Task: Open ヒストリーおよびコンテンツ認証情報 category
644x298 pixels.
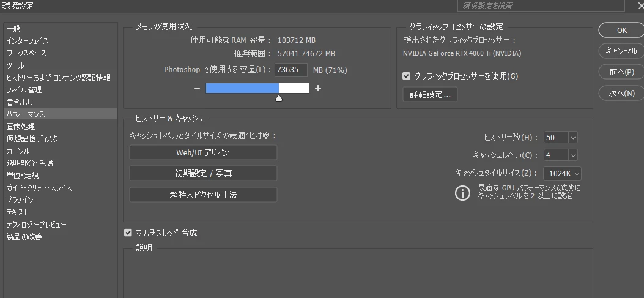Action: coord(61,78)
